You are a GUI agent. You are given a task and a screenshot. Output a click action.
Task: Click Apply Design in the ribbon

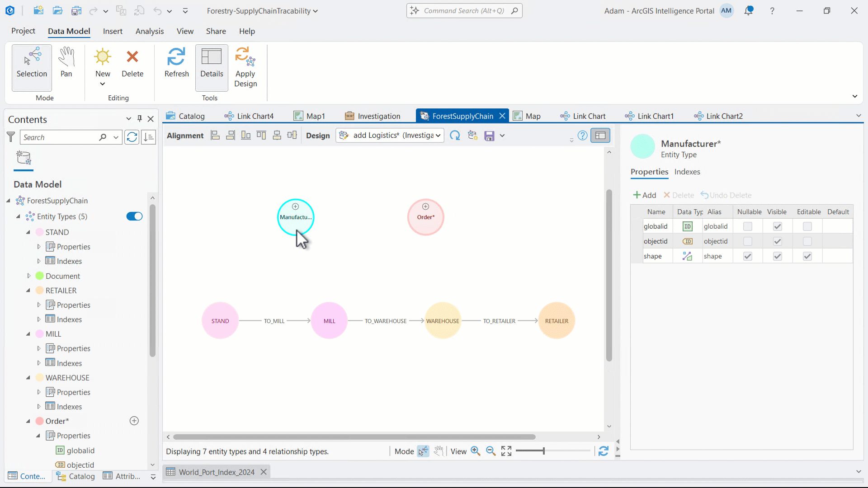click(245, 67)
